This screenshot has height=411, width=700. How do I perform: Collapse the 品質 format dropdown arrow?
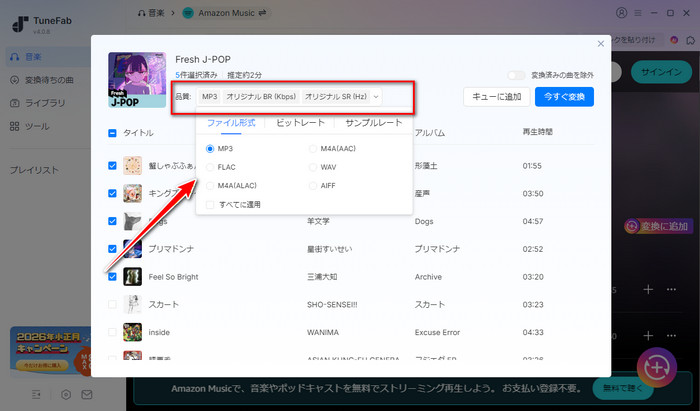coord(376,97)
